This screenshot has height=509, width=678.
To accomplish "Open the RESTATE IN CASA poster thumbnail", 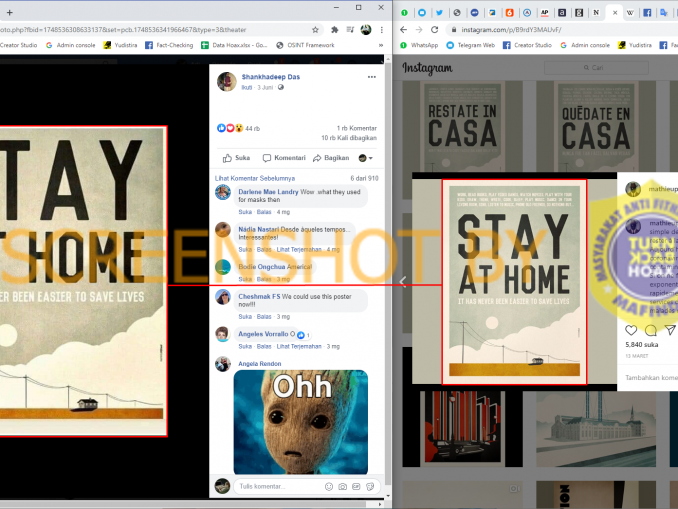I will [x=462, y=126].
